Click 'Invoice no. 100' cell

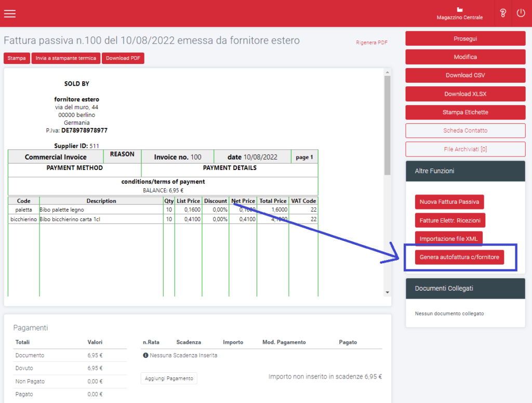(x=178, y=157)
